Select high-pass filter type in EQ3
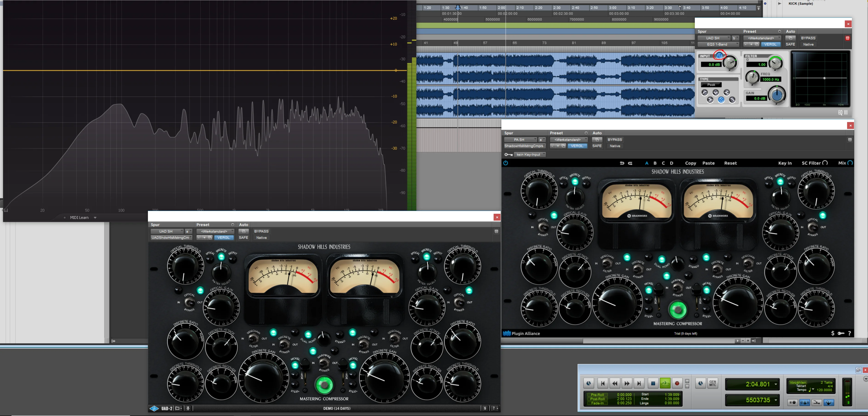Viewport: 868px width, 416px height. point(705,93)
